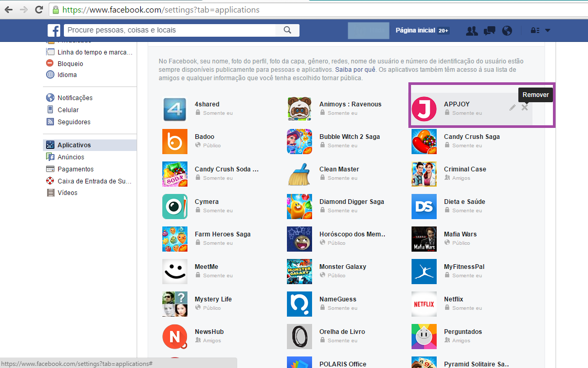Click MyFitnessPal's Somente eu label
The width and height of the screenshot is (588, 368).
click(x=467, y=276)
